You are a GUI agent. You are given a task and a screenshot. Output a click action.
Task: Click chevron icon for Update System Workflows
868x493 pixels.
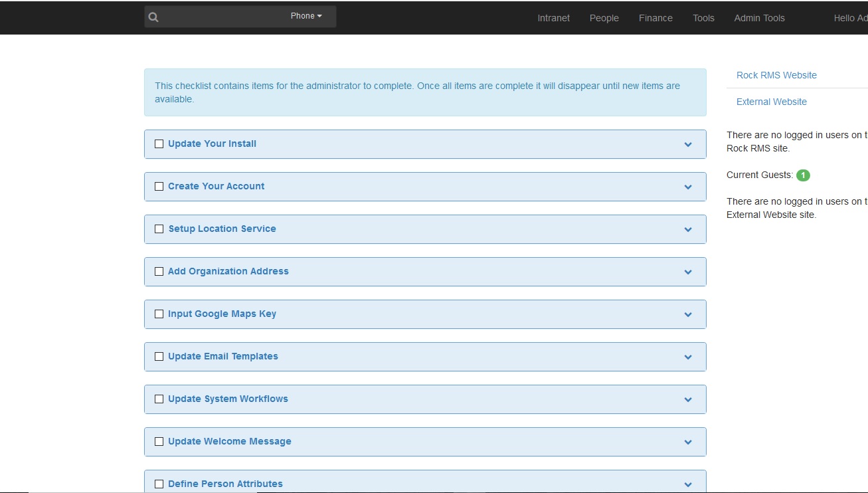[688, 399]
